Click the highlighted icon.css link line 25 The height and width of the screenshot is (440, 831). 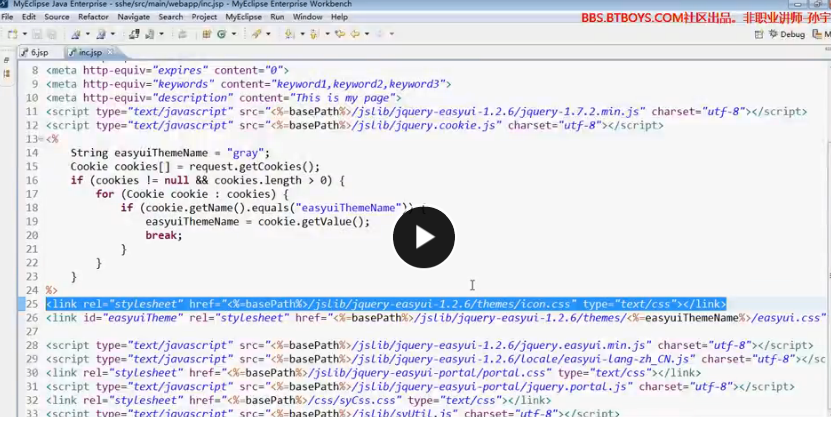click(386, 304)
